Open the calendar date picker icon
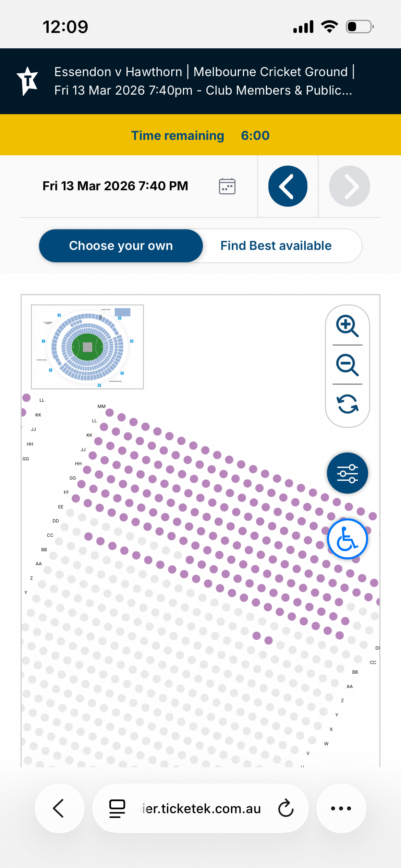This screenshot has height=868, width=401. [227, 186]
